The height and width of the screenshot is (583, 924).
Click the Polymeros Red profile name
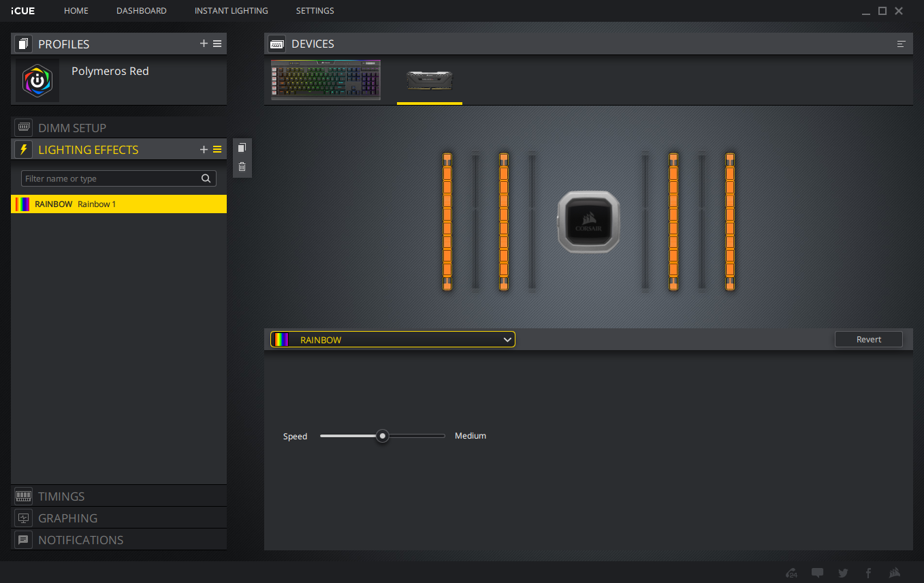pos(110,71)
